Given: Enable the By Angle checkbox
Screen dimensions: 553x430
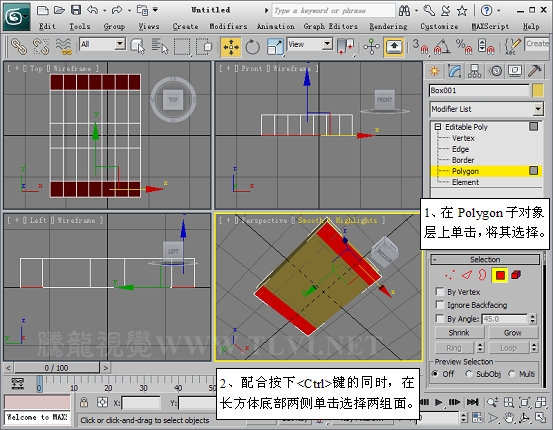Looking at the screenshot, I should pyautogui.click(x=439, y=319).
